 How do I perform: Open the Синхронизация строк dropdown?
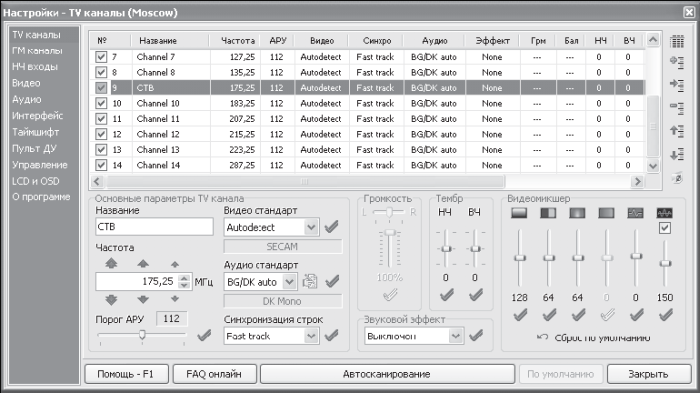point(311,336)
